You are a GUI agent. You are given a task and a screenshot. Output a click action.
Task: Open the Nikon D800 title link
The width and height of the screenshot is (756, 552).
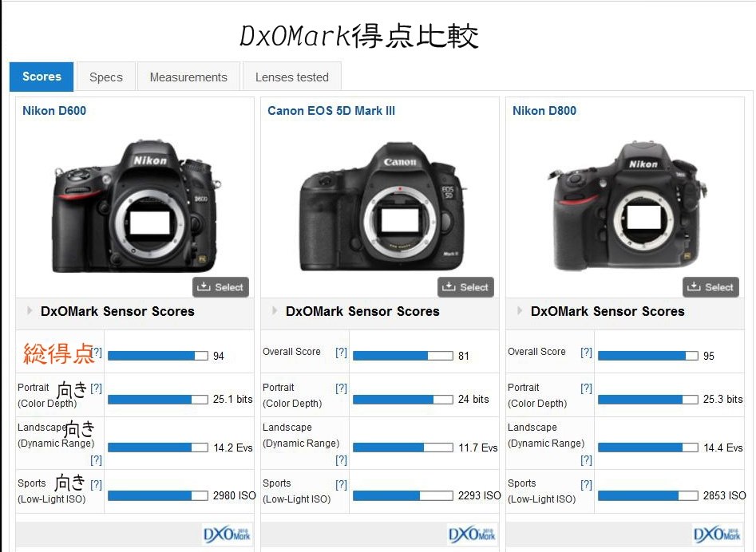click(544, 111)
